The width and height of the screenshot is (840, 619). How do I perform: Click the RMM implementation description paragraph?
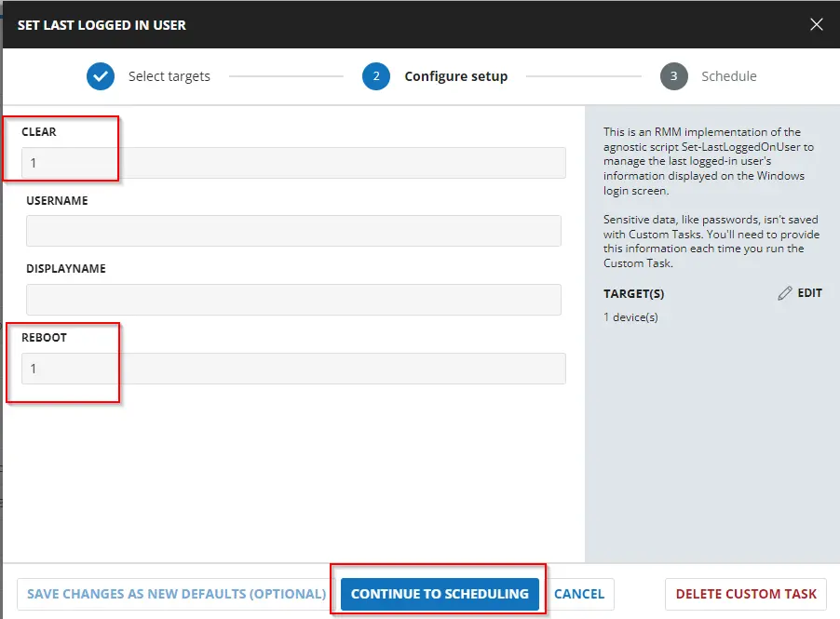point(708,161)
